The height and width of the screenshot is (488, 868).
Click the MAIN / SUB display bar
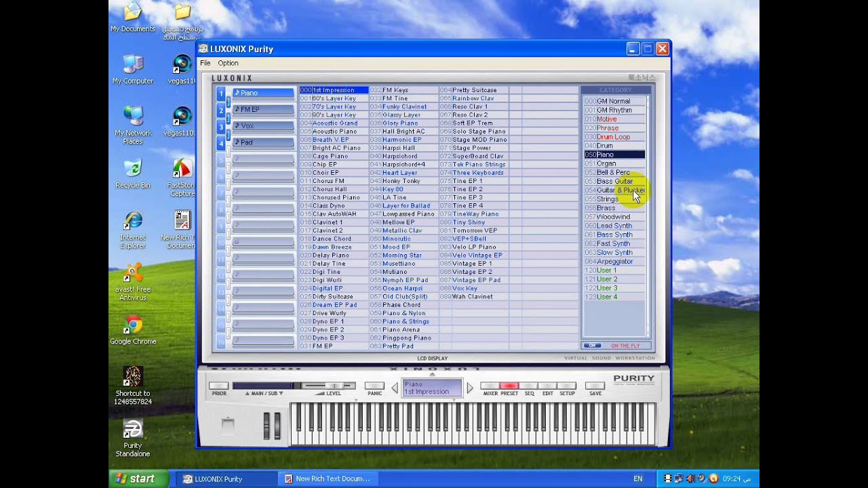click(x=263, y=386)
